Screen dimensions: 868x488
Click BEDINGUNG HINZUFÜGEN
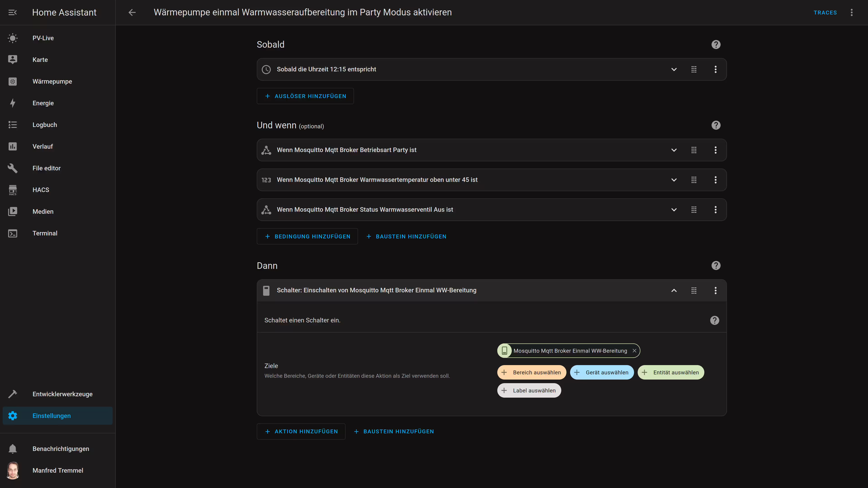point(307,236)
